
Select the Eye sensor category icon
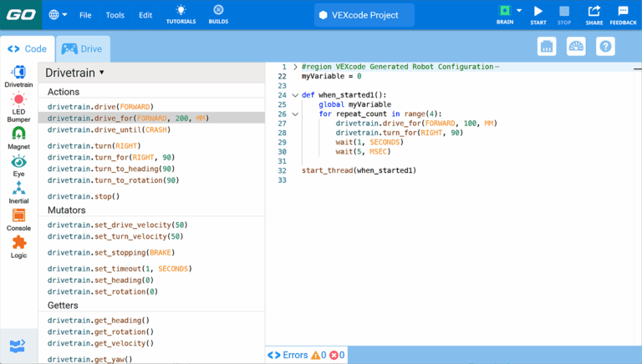click(x=19, y=165)
